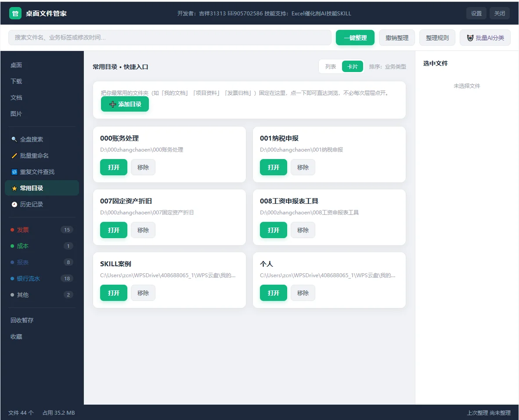The image size is (519, 420).
Task: Open the 008工资申报表工具 folder
Action: click(x=274, y=230)
